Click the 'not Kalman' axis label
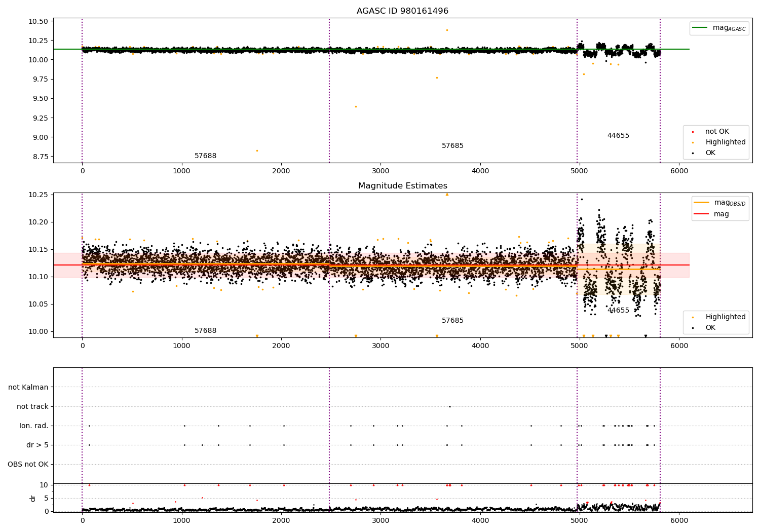This screenshot has height=532, width=760. (28, 387)
